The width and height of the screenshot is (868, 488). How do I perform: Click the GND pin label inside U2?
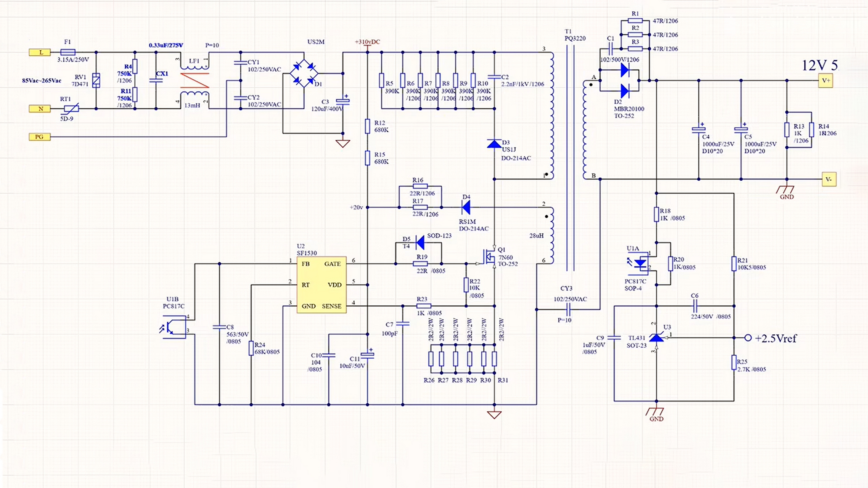(309, 306)
